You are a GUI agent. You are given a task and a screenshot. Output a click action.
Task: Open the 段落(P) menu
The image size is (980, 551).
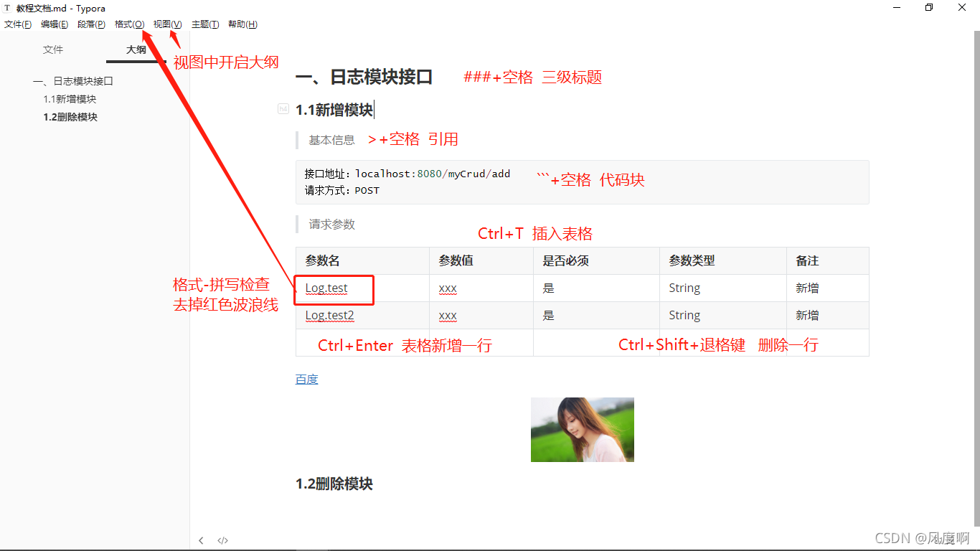pos(91,24)
